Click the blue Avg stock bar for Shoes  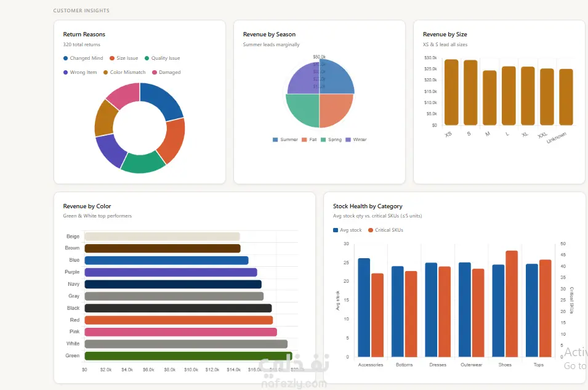click(498, 311)
